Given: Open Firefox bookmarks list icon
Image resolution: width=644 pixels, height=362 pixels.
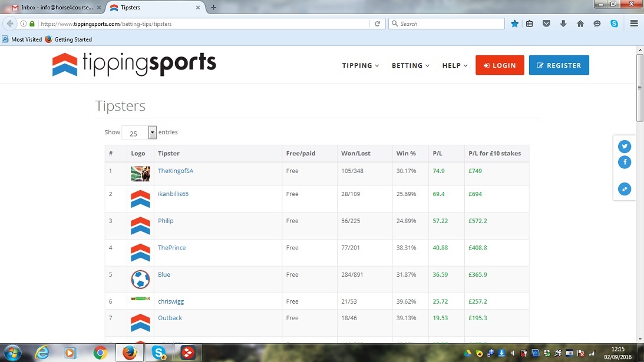Looking at the screenshot, I should [x=530, y=24].
